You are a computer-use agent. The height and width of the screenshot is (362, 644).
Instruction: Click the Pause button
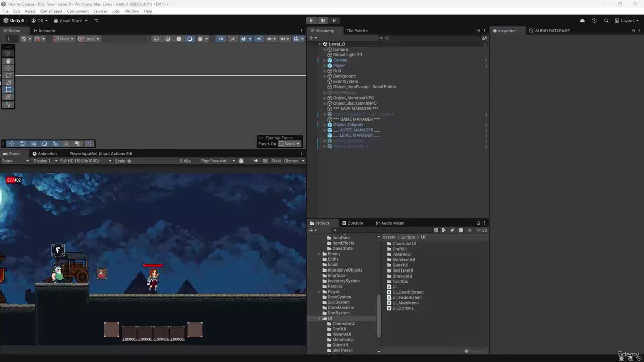[x=323, y=21]
